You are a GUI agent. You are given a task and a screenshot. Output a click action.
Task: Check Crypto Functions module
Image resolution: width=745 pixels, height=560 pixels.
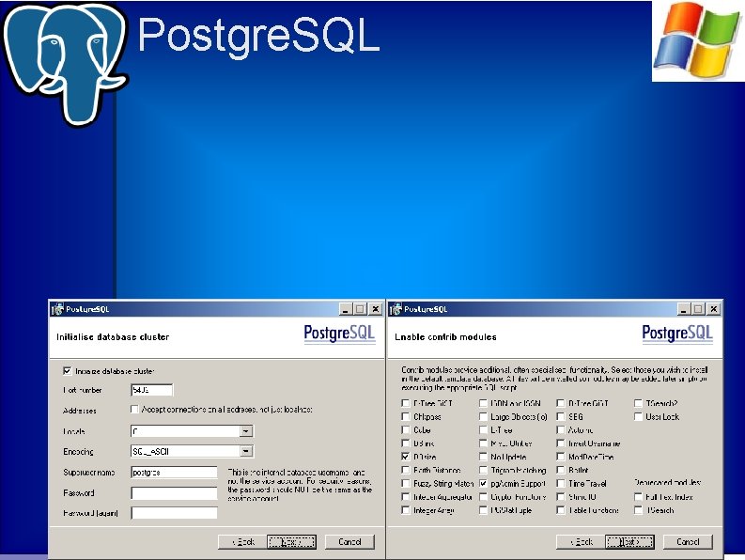point(483,497)
